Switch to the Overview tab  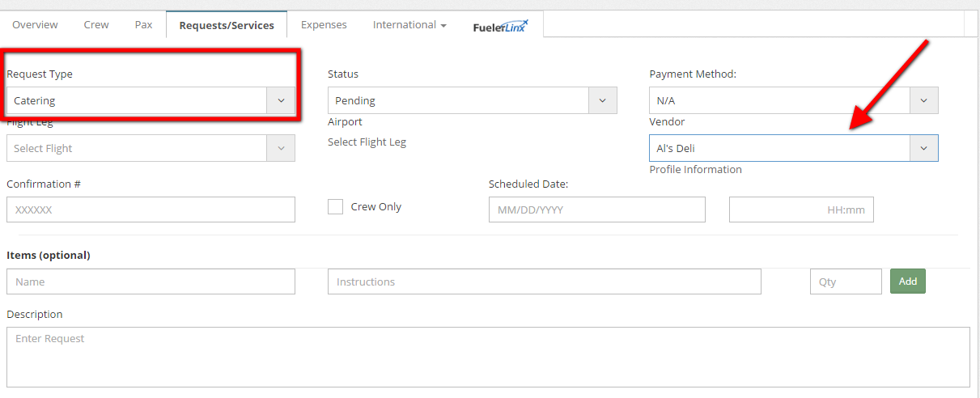tap(35, 25)
